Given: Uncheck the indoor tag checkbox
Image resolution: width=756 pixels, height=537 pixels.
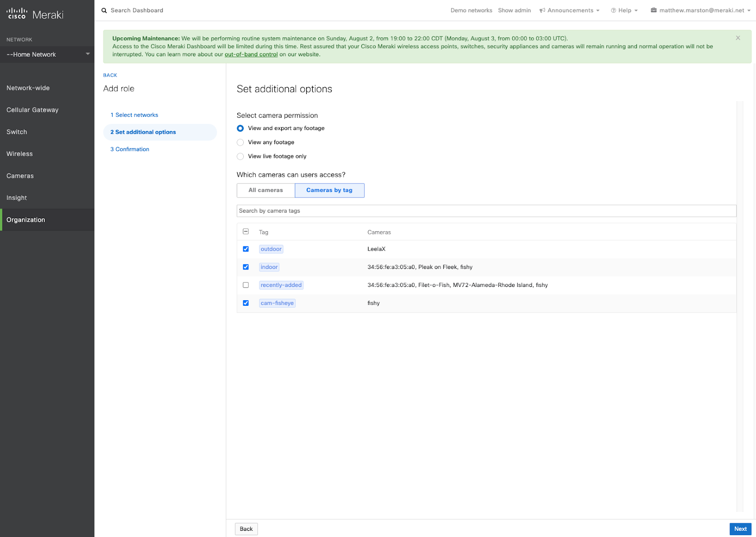Looking at the screenshot, I should 246,267.
